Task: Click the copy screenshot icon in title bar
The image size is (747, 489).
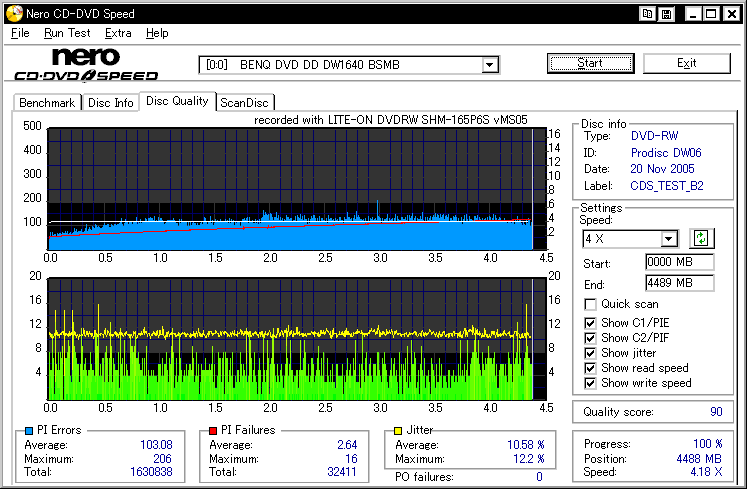Action: [x=648, y=14]
